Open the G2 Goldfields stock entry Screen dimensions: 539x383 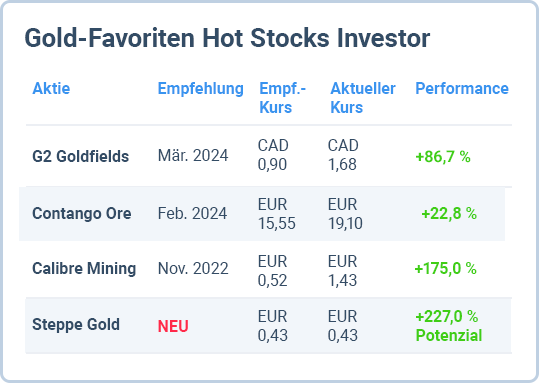coord(81,156)
